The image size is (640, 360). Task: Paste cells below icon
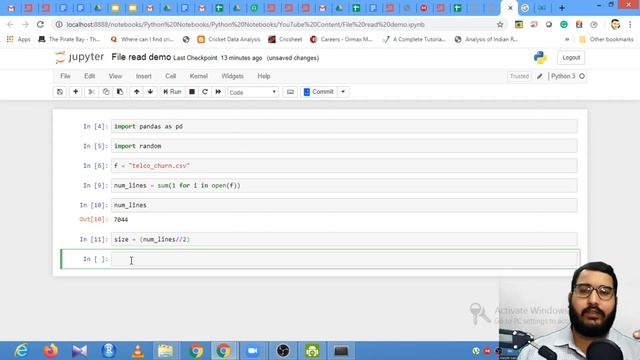(120, 92)
